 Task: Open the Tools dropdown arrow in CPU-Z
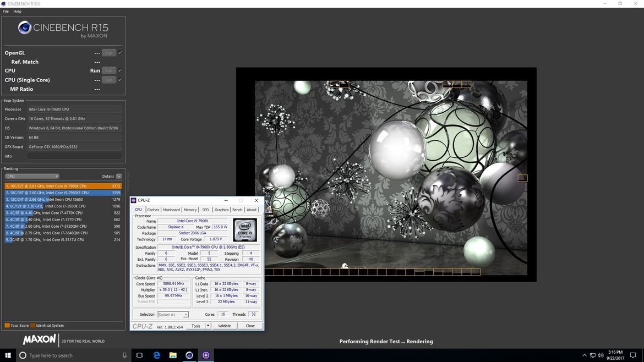[x=208, y=326]
